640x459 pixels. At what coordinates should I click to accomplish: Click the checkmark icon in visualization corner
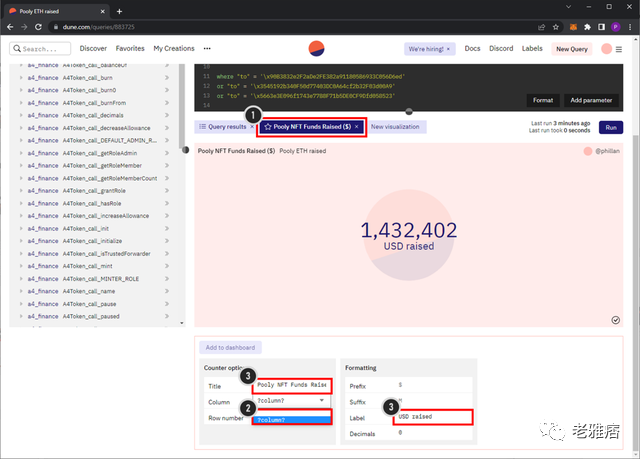tap(616, 320)
